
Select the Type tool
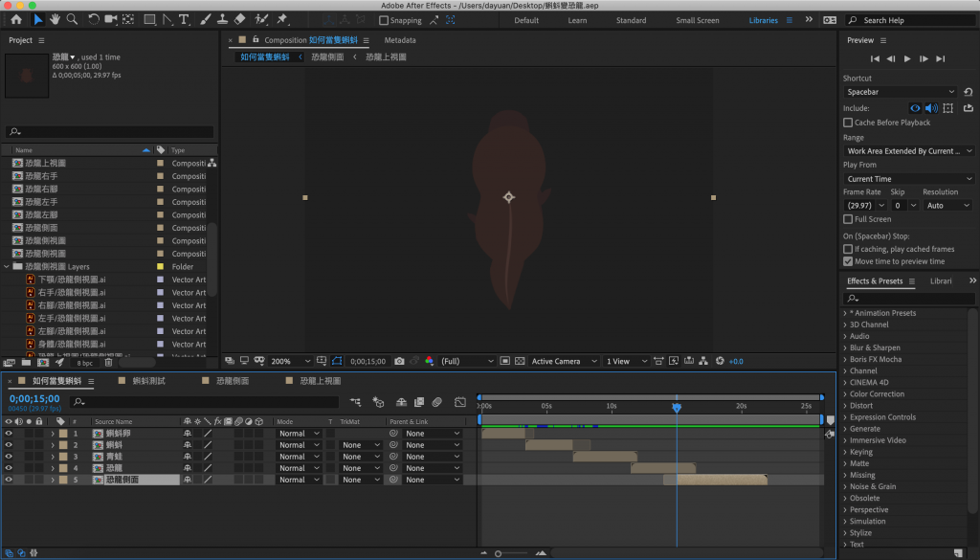point(184,19)
